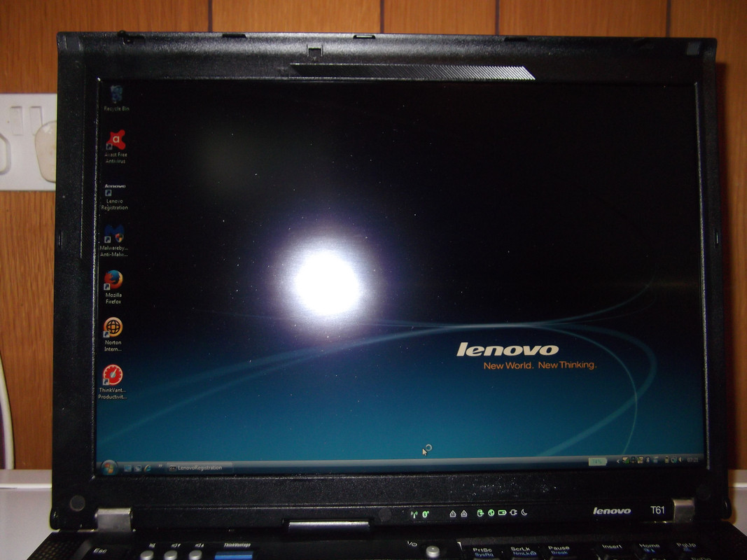Launch Avast Free Antivirus shortcut
Image resolution: width=747 pixels, height=560 pixels.
[x=116, y=146]
